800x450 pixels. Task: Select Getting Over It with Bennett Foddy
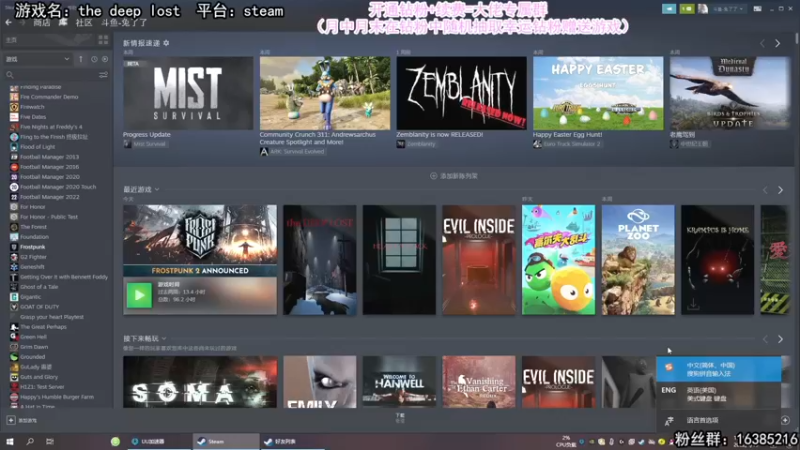click(x=64, y=277)
